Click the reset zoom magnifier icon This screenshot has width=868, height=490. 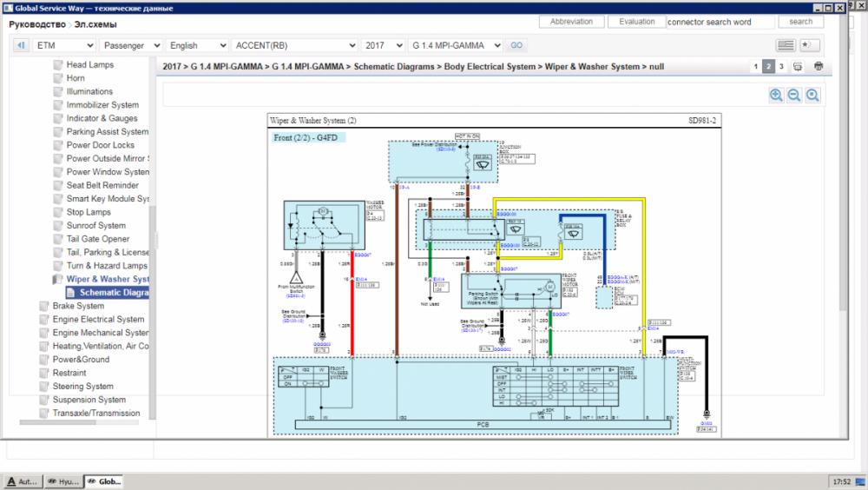pyautogui.click(x=812, y=96)
